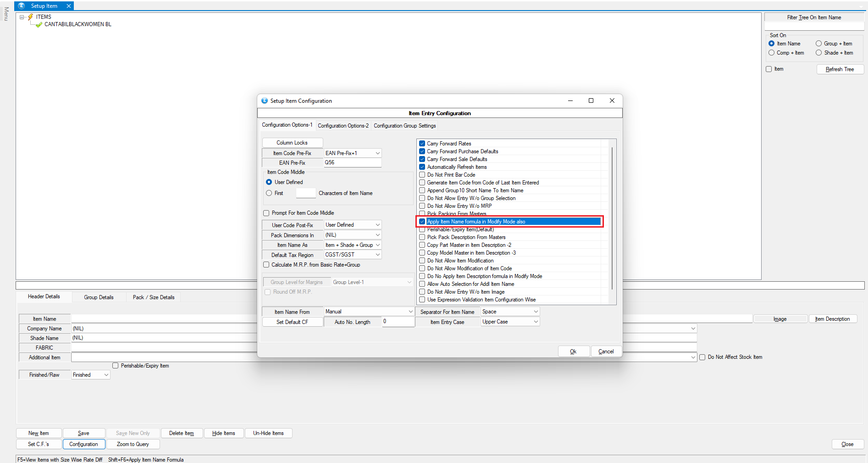Close the Setup Item tab with X
The image size is (868, 463).
tap(69, 6)
